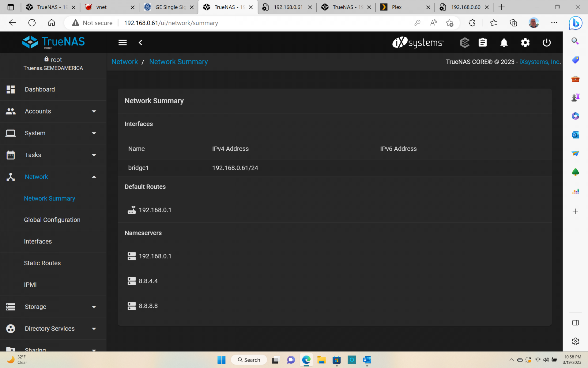588x368 pixels.
Task: Open the task manager clipboard icon
Action: click(483, 43)
